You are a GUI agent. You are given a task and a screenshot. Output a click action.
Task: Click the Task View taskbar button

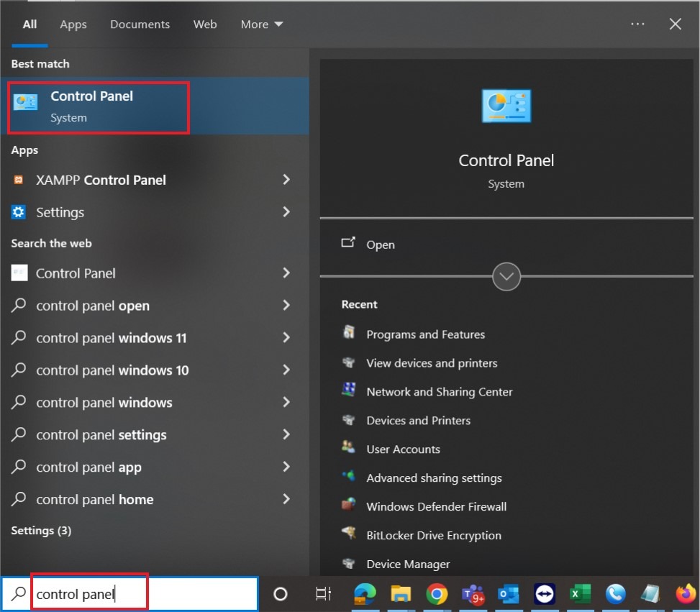[x=324, y=593]
